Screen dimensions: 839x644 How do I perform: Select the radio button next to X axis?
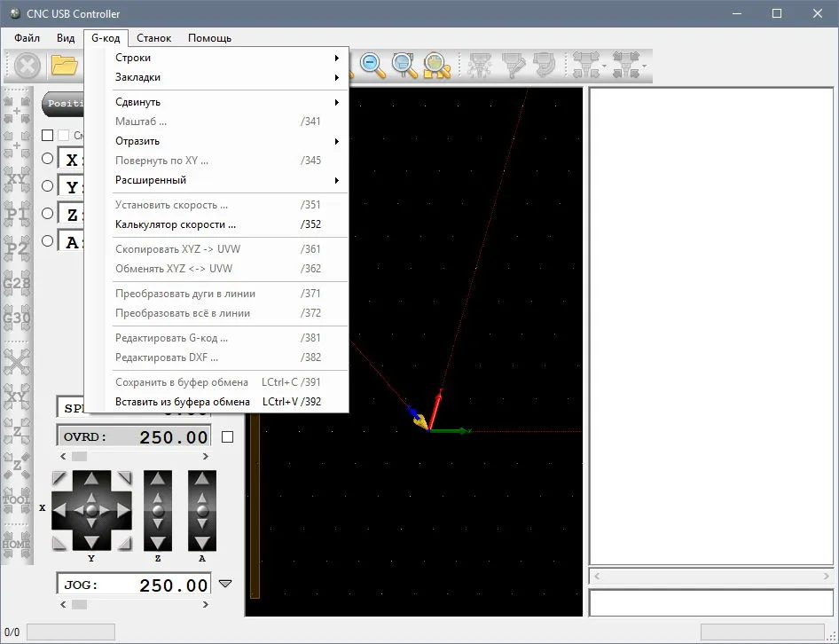[48, 159]
